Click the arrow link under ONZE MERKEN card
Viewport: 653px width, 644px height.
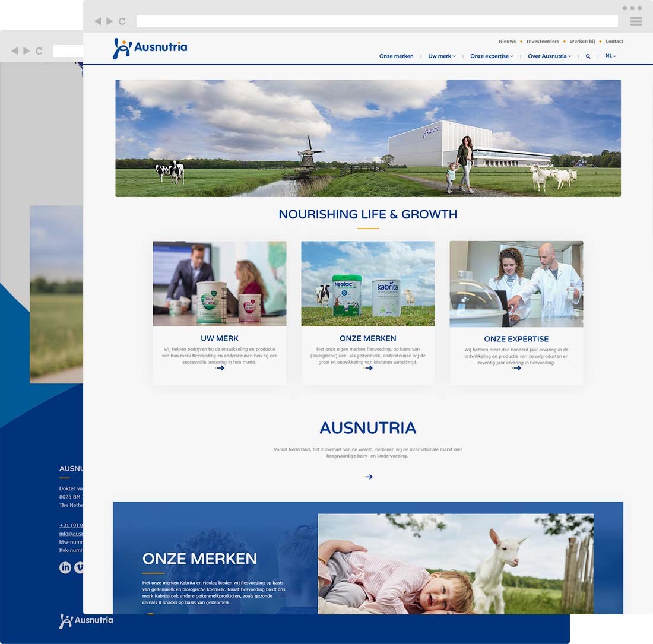tap(368, 368)
